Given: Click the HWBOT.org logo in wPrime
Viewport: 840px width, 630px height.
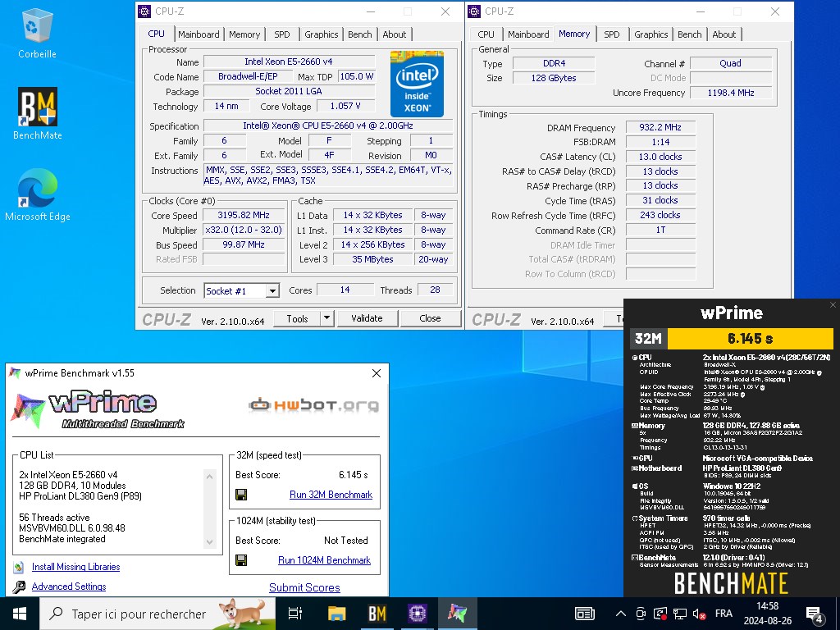Looking at the screenshot, I should click(x=314, y=405).
